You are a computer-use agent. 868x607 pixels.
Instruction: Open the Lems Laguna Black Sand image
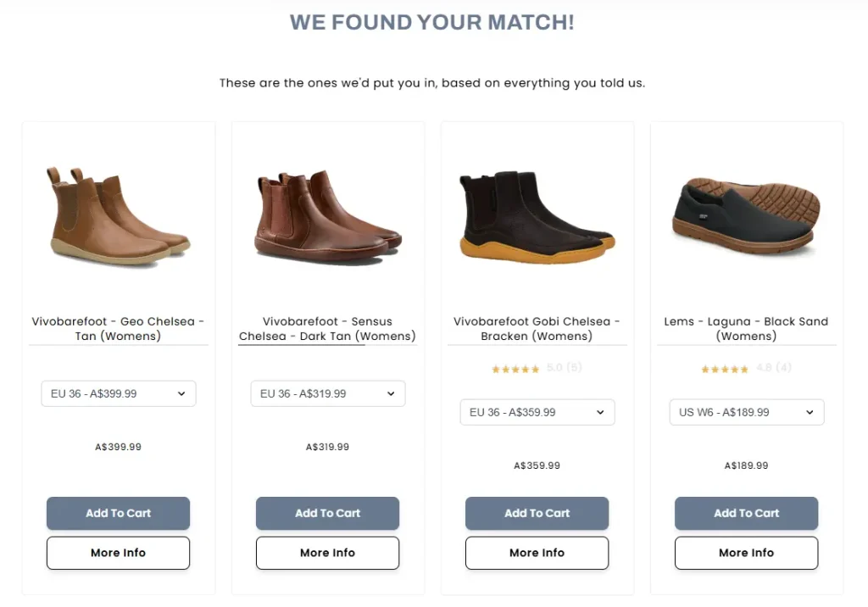click(746, 216)
